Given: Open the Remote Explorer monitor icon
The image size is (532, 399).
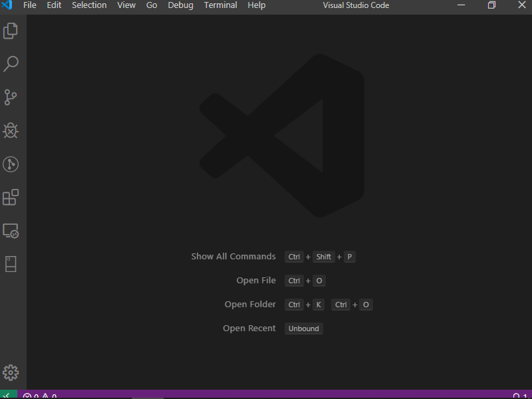Looking at the screenshot, I should 11,231.
